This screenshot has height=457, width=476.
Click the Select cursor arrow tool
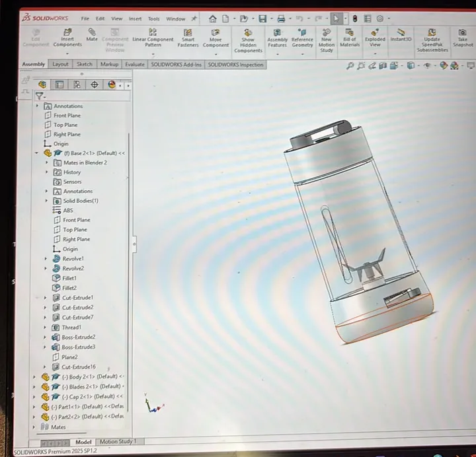pyautogui.click(x=336, y=18)
